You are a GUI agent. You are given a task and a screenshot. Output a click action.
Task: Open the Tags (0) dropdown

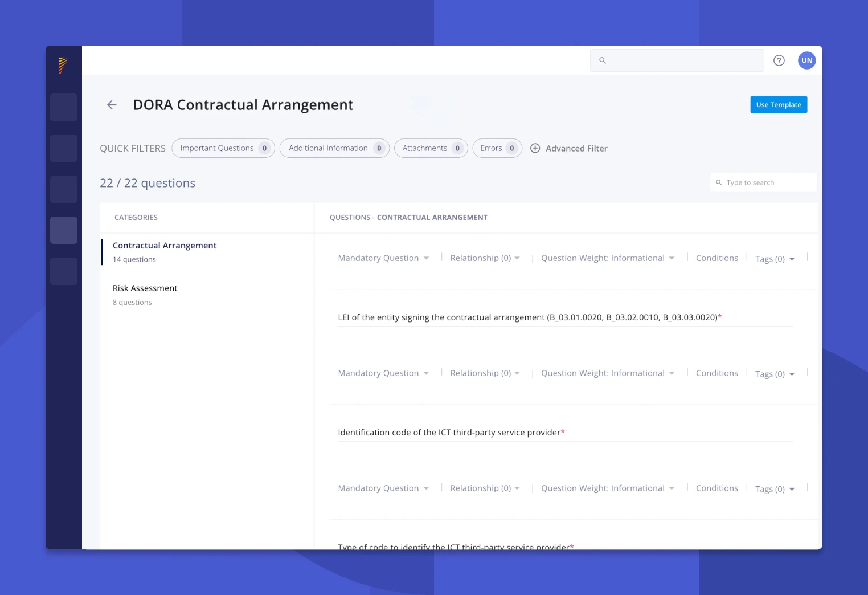tap(774, 259)
